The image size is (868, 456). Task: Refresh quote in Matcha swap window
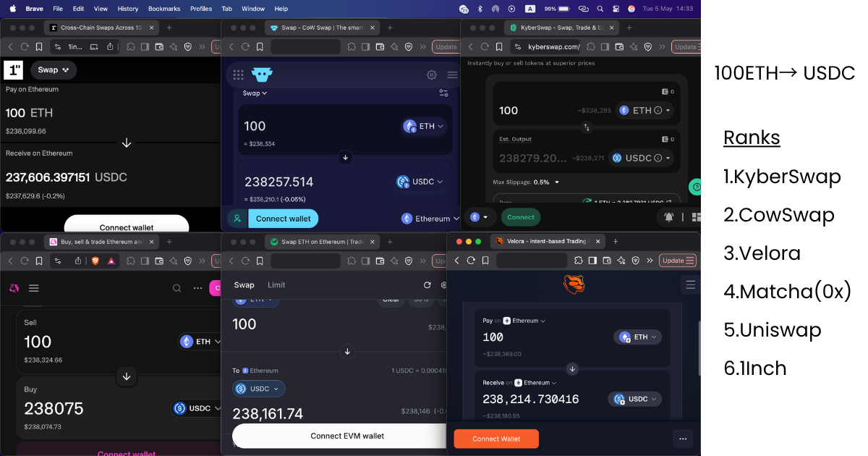pyautogui.click(x=427, y=285)
